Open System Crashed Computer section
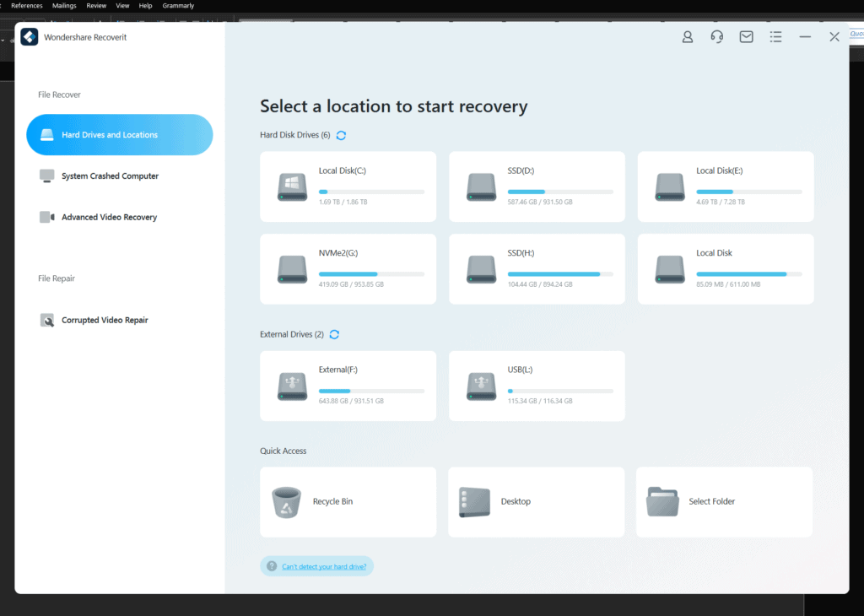This screenshot has height=616, width=864. coord(110,176)
